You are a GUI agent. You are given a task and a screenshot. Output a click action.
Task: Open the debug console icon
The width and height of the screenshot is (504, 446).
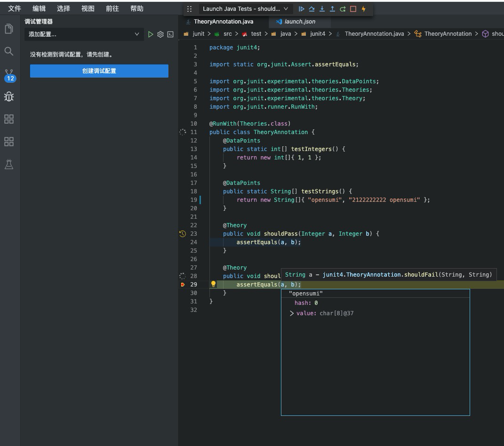coord(170,34)
